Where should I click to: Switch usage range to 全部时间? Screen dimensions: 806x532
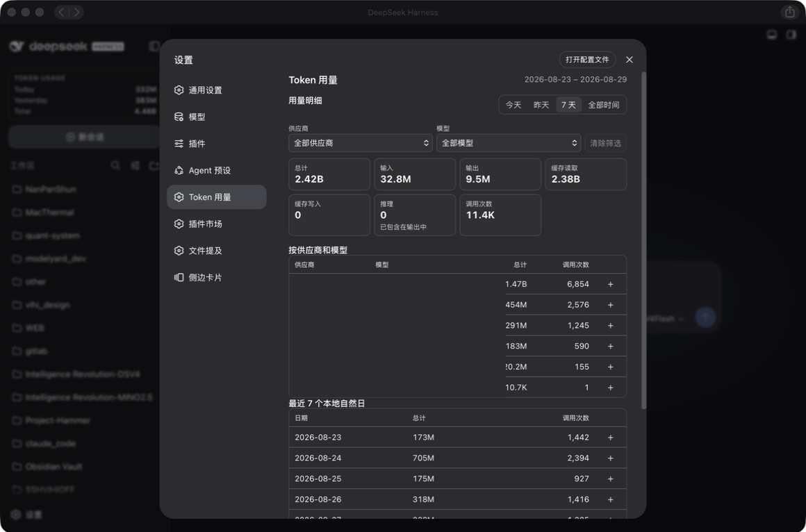pyautogui.click(x=604, y=105)
